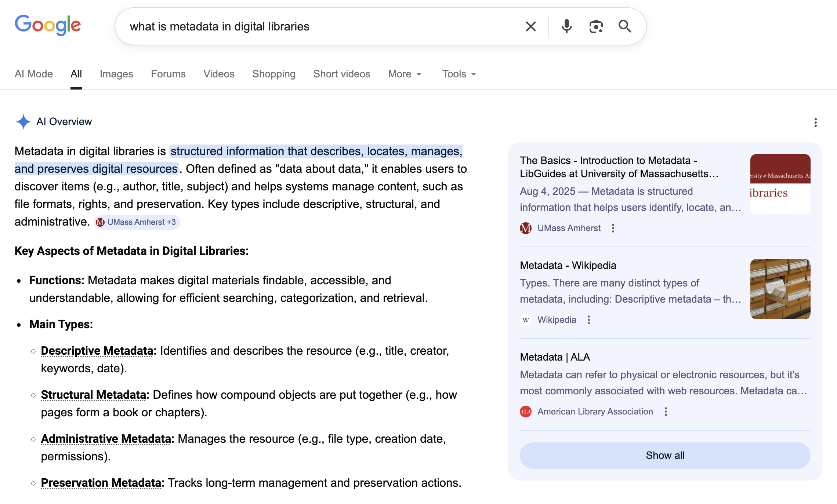The image size is (837, 504).
Task: Click the Structural Metadata underlined term
Action: pyautogui.click(x=94, y=395)
